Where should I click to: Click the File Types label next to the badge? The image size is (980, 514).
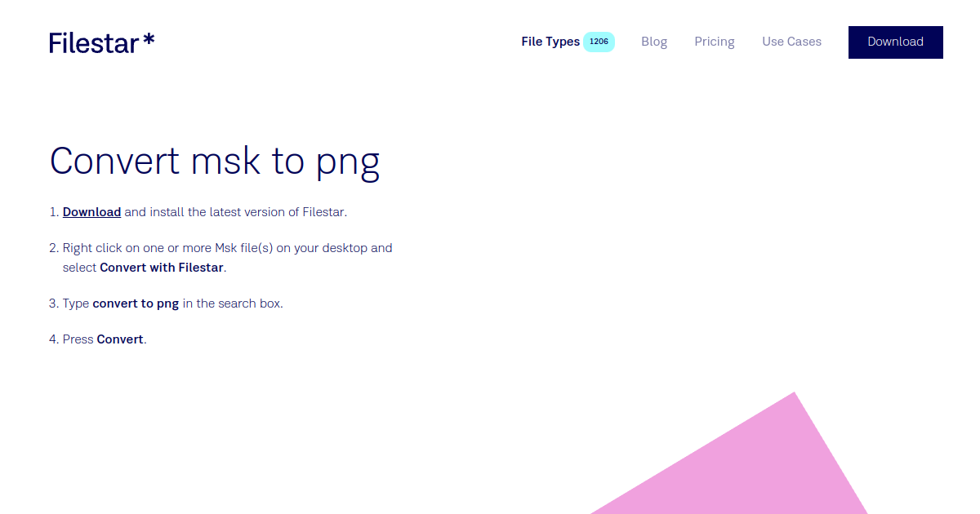coord(550,42)
